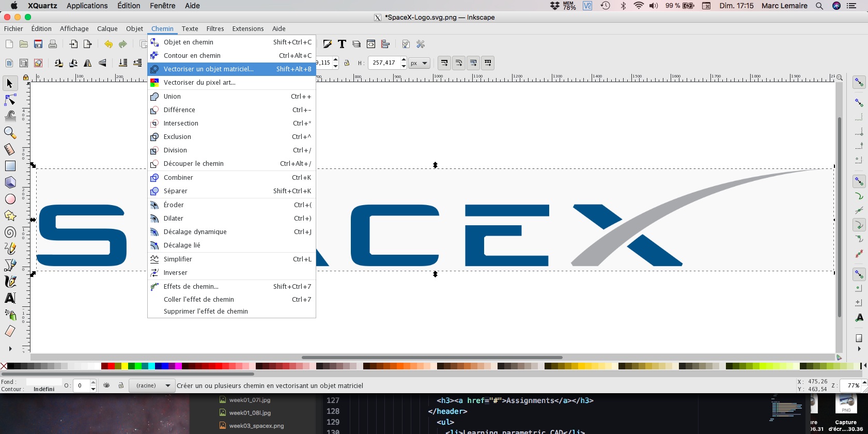The width and height of the screenshot is (868, 434).
Task: Pick the red palette swatch
Action: (x=111, y=366)
